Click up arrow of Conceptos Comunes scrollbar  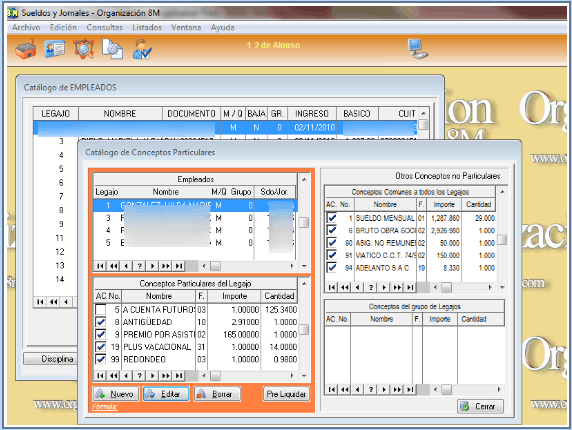tap(502, 191)
